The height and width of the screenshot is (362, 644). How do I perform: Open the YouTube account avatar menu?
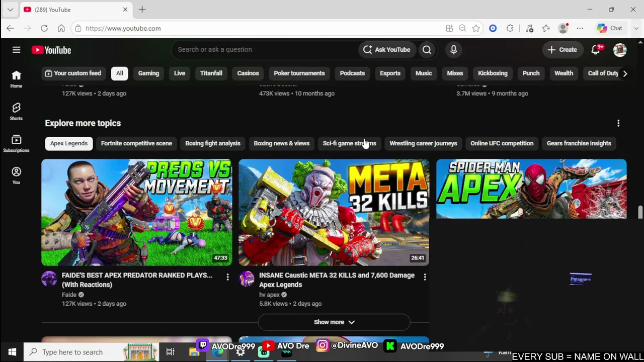(x=620, y=50)
